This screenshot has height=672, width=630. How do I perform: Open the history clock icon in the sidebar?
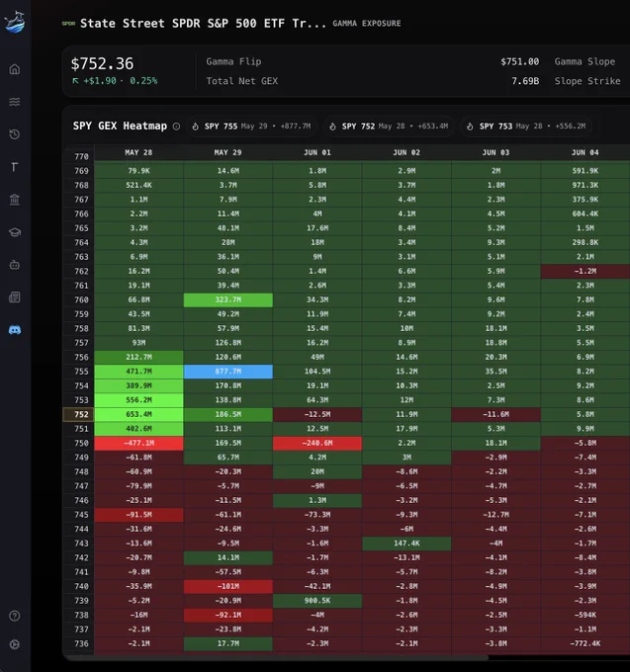[15, 134]
